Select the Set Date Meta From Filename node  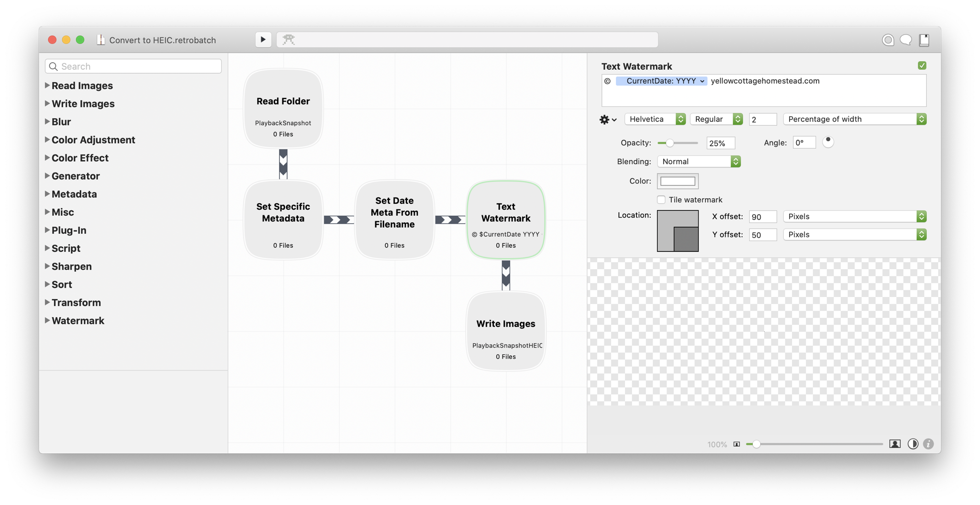(x=394, y=220)
